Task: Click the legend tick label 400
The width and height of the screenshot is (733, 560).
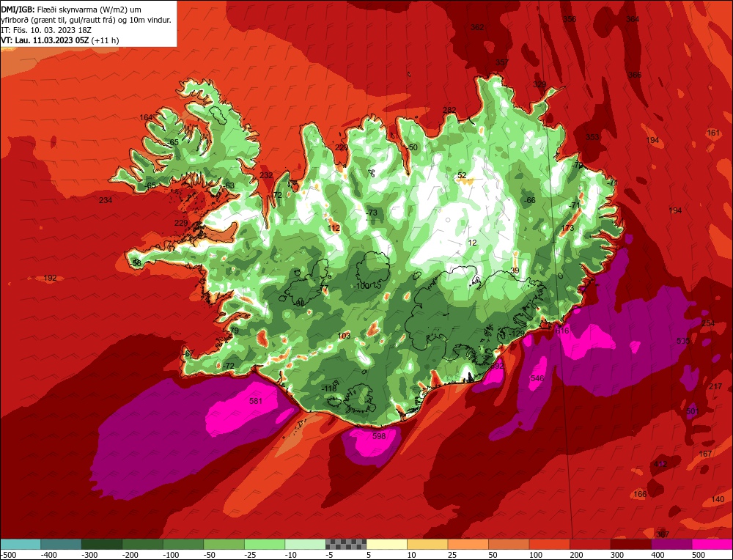Action: [658, 555]
